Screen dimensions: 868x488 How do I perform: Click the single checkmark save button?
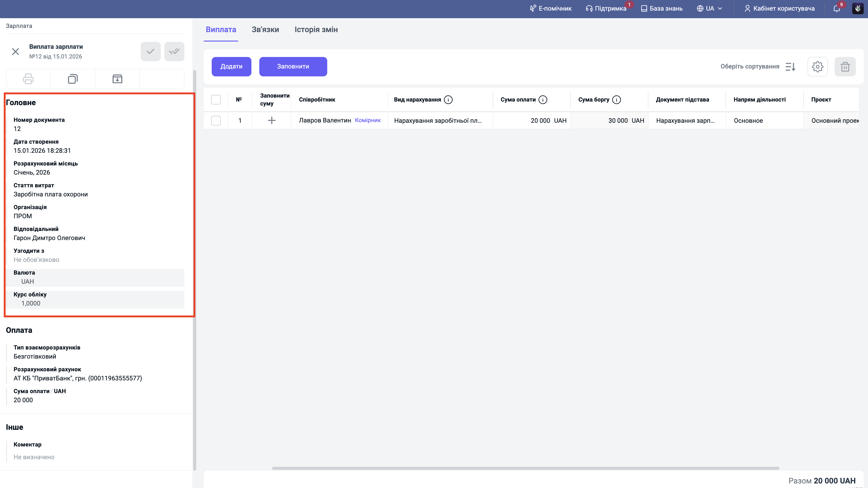pos(150,52)
